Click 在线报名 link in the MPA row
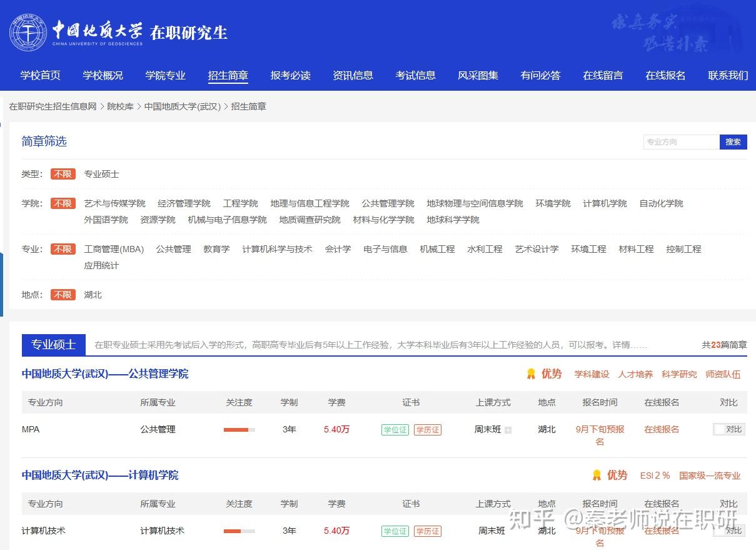 662,429
